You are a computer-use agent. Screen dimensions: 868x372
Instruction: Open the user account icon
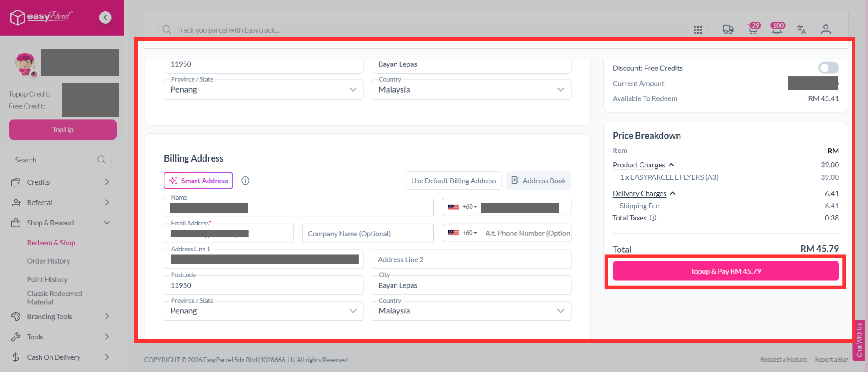coord(826,30)
